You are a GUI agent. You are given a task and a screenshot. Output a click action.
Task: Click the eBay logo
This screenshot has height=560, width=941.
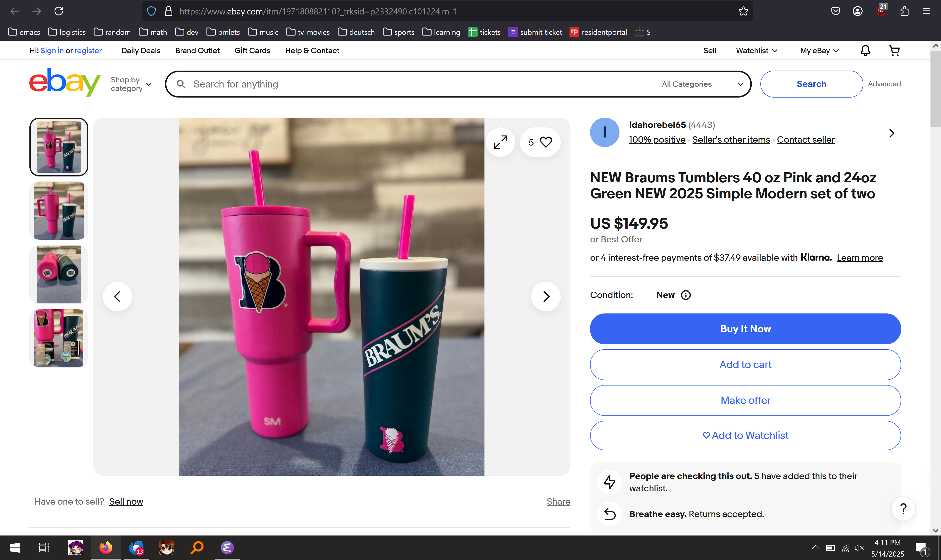65,83
